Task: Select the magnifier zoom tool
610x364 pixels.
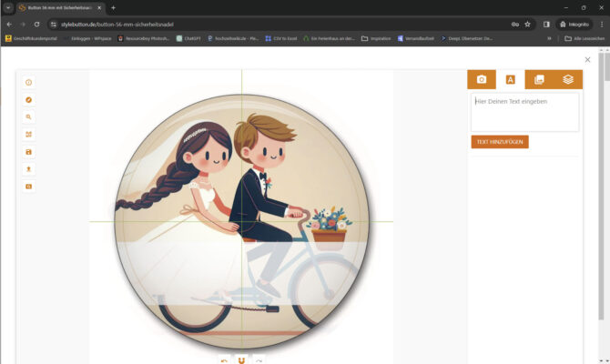Action: 29,117
